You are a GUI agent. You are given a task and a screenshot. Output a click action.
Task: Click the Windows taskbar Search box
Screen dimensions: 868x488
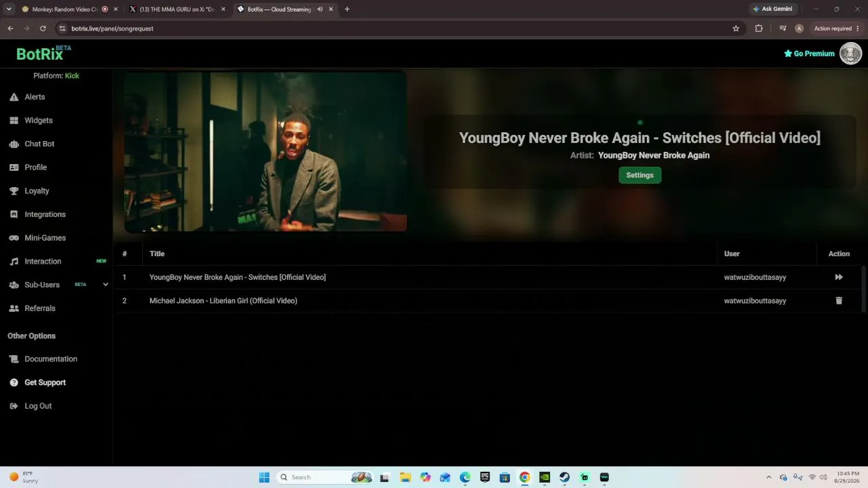(325, 477)
